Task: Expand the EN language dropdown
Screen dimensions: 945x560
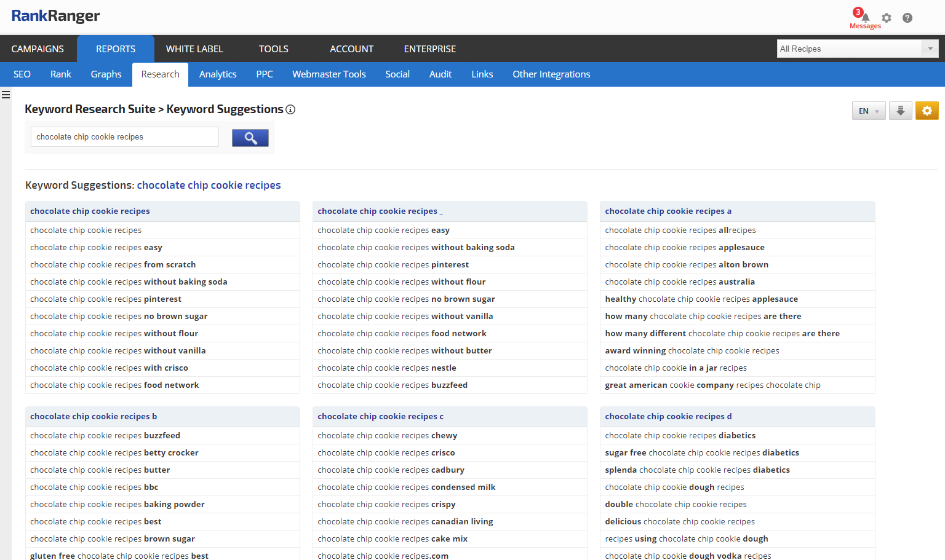Action: [868, 111]
